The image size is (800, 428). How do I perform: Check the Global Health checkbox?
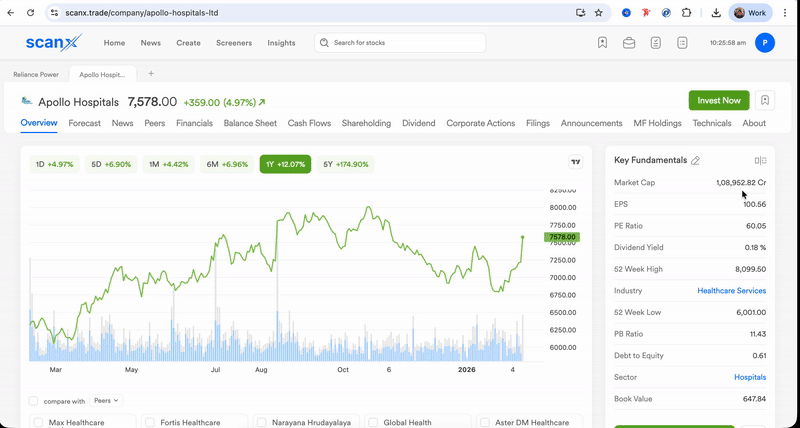373,422
